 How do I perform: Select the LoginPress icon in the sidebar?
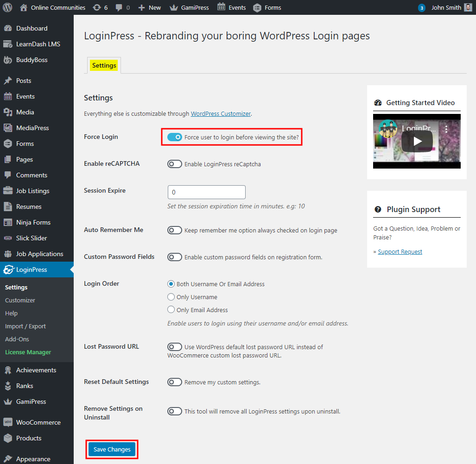(9, 269)
